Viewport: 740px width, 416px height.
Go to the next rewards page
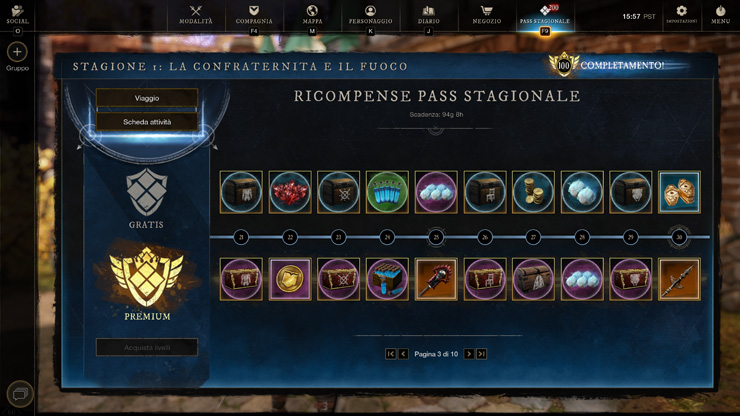(x=469, y=354)
